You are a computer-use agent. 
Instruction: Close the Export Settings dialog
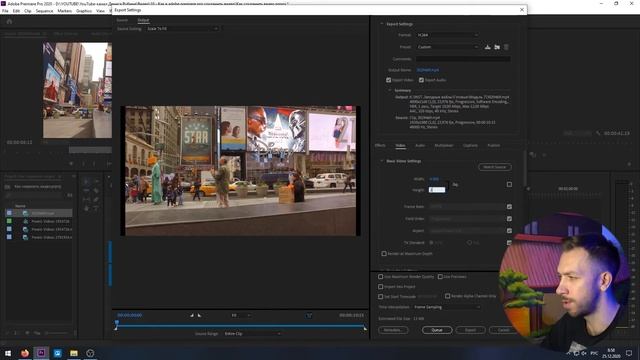click(522, 10)
